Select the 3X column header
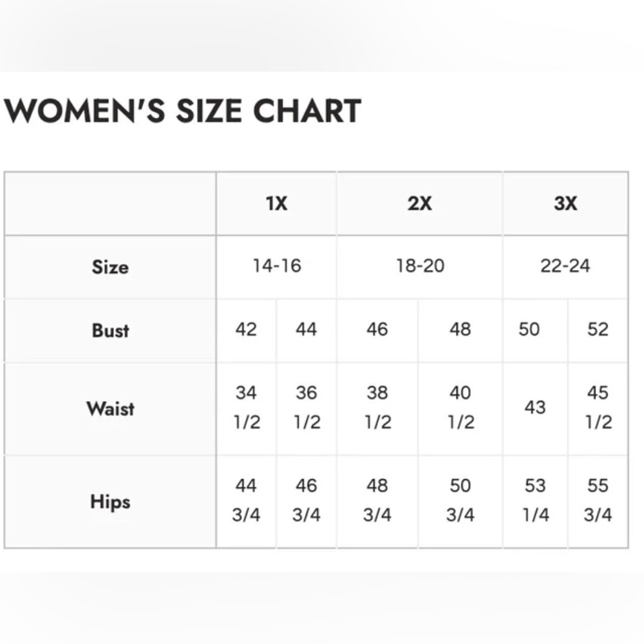 coord(565,204)
